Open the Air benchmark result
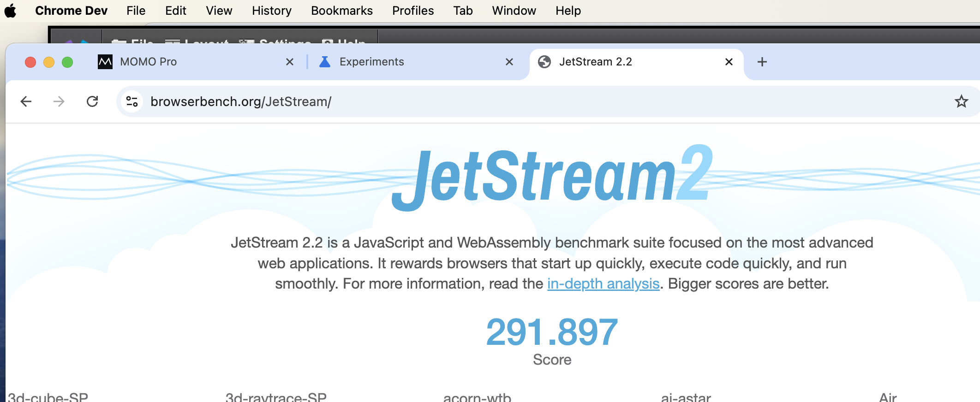The image size is (980, 402). 888,397
